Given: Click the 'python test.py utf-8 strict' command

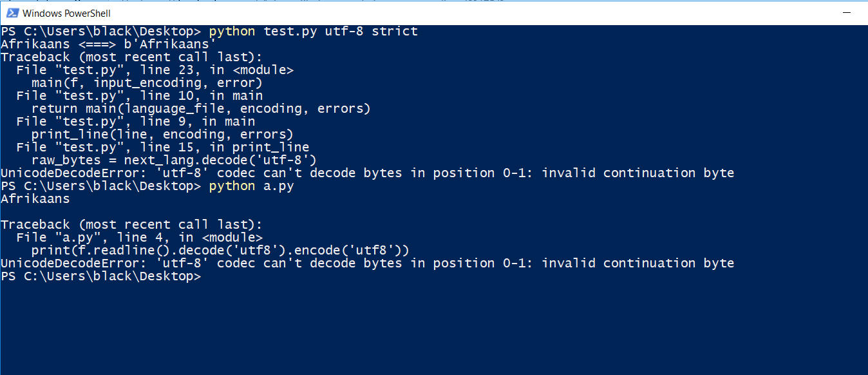Looking at the screenshot, I should click(314, 31).
